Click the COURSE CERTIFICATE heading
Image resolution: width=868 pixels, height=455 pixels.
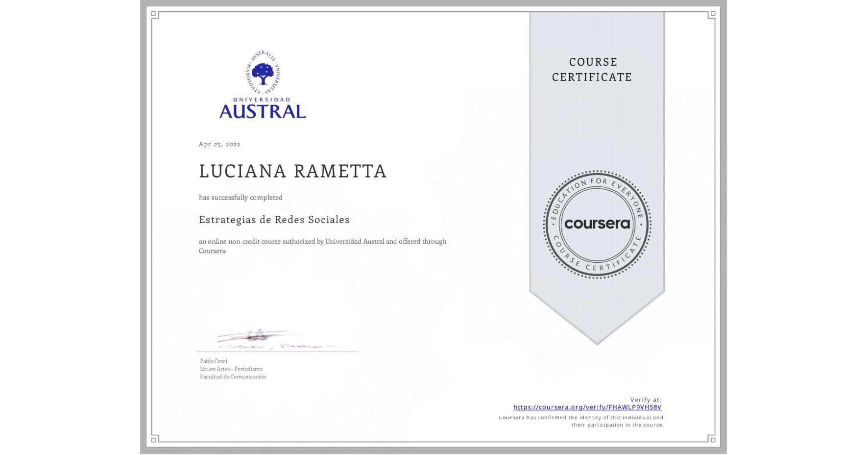point(592,69)
